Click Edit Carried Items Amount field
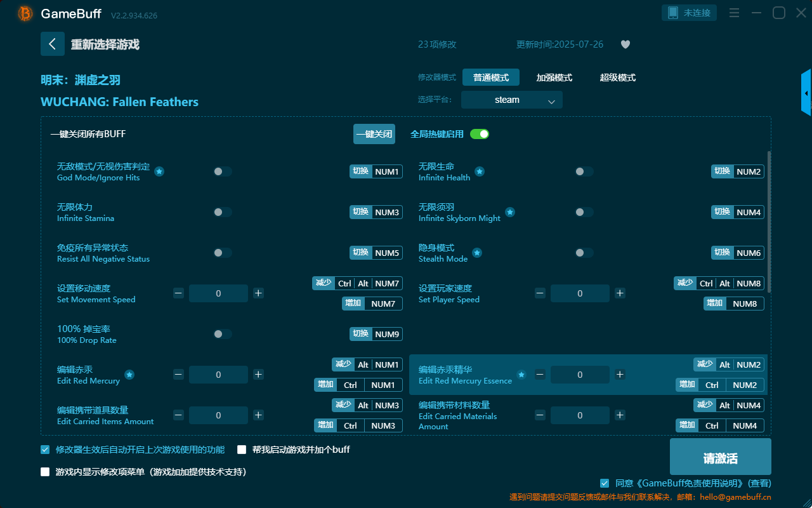The height and width of the screenshot is (508, 812). point(218,415)
